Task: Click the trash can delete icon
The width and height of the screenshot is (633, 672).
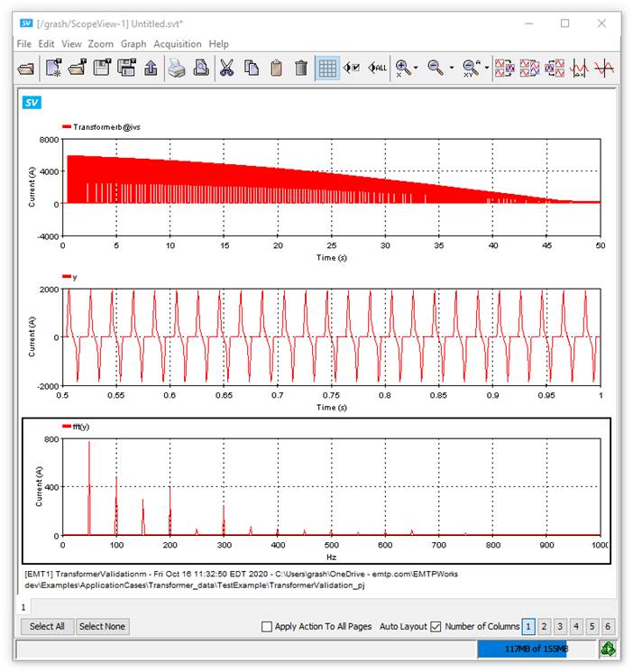Action: (301, 68)
